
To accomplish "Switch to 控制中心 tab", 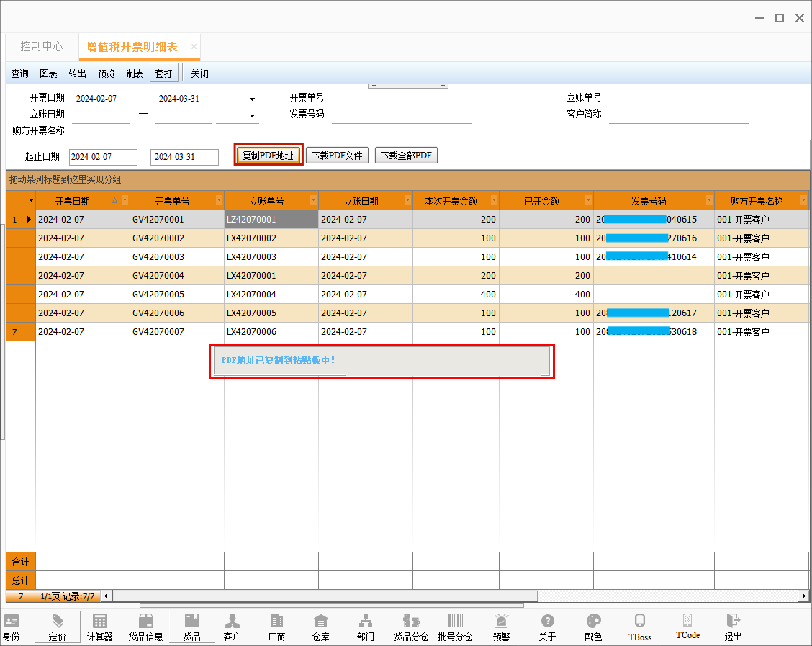I will 42,47.
